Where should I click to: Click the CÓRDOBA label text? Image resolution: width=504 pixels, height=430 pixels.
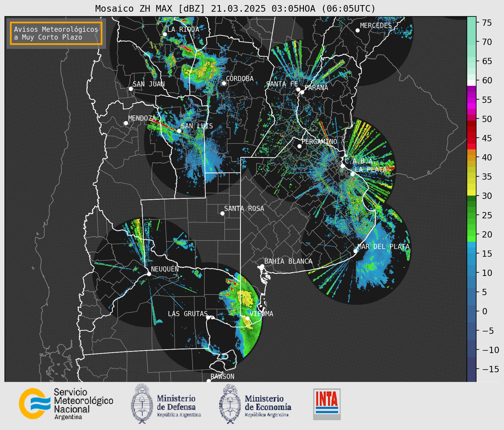(240, 78)
